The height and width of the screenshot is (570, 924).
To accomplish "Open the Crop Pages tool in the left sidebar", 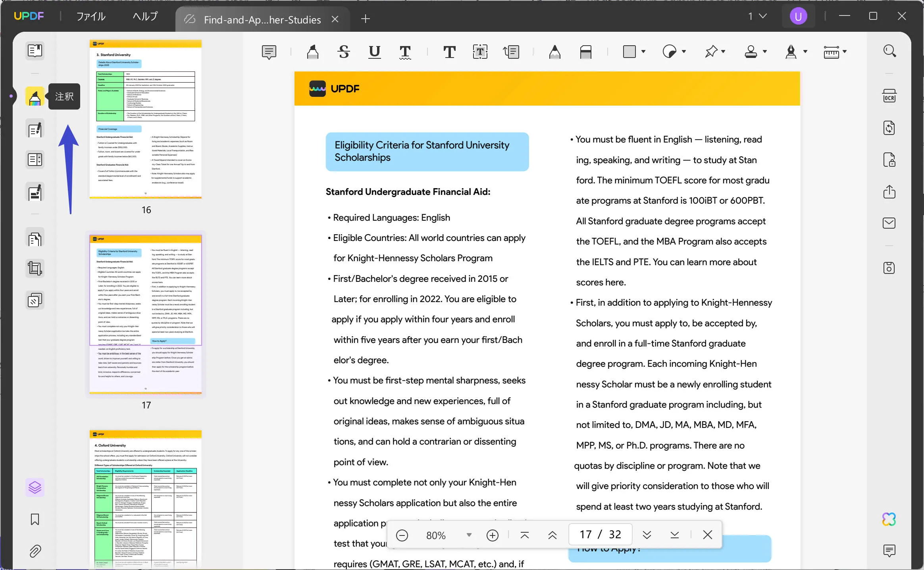I will pyautogui.click(x=35, y=269).
